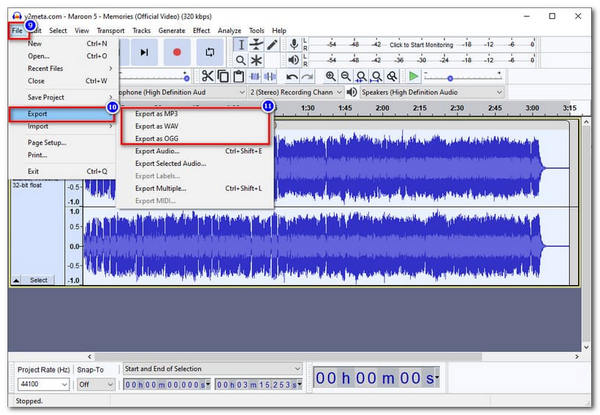Viewport: 600px width, 415px height.
Task: Open the Snap-To Off dropdown
Action: [x=96, y=384]
